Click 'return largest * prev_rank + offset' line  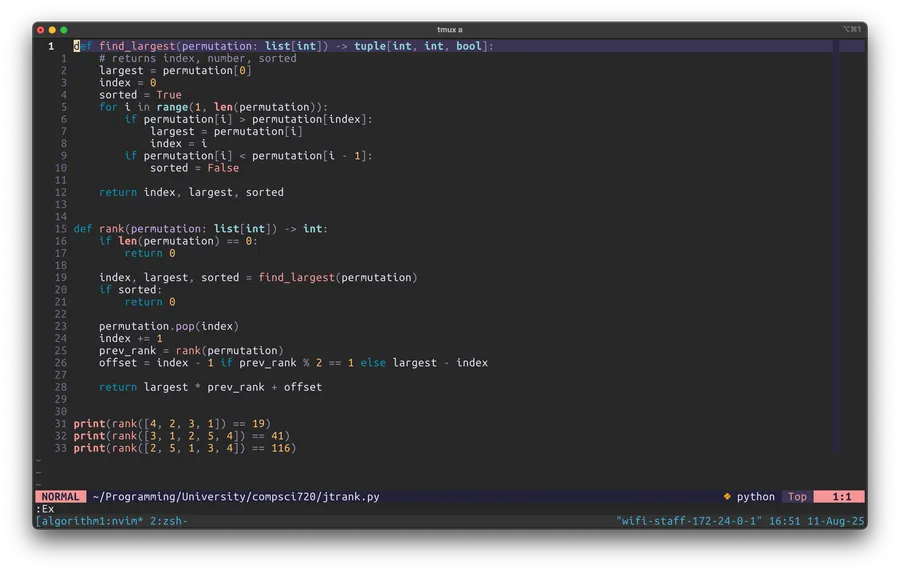pos(210,387)
